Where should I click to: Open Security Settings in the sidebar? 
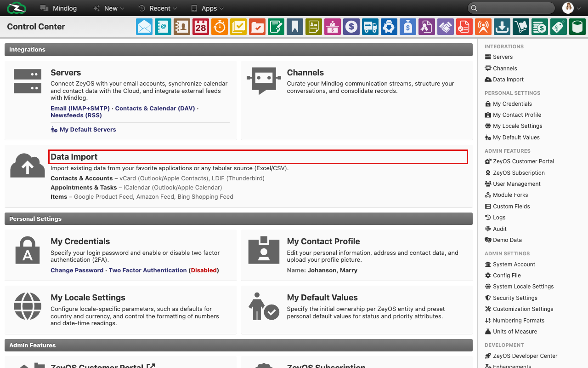[511, 298]
